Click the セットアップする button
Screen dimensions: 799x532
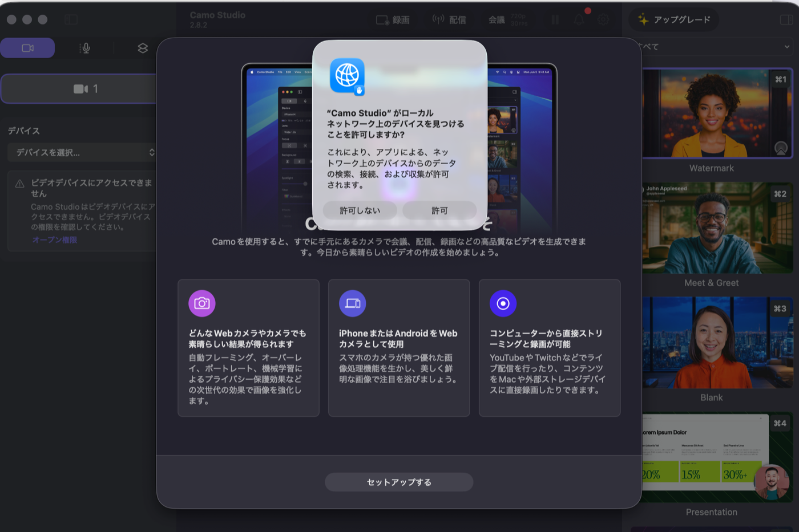399,482
